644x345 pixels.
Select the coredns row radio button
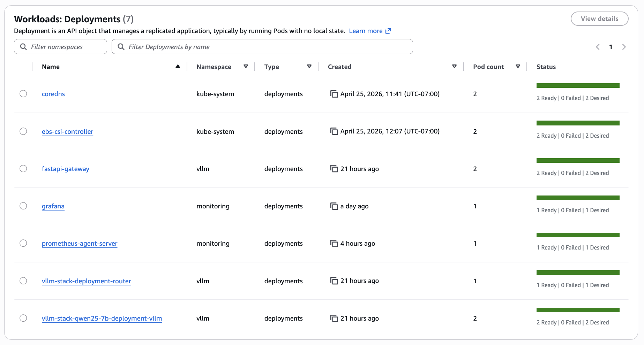23,93
